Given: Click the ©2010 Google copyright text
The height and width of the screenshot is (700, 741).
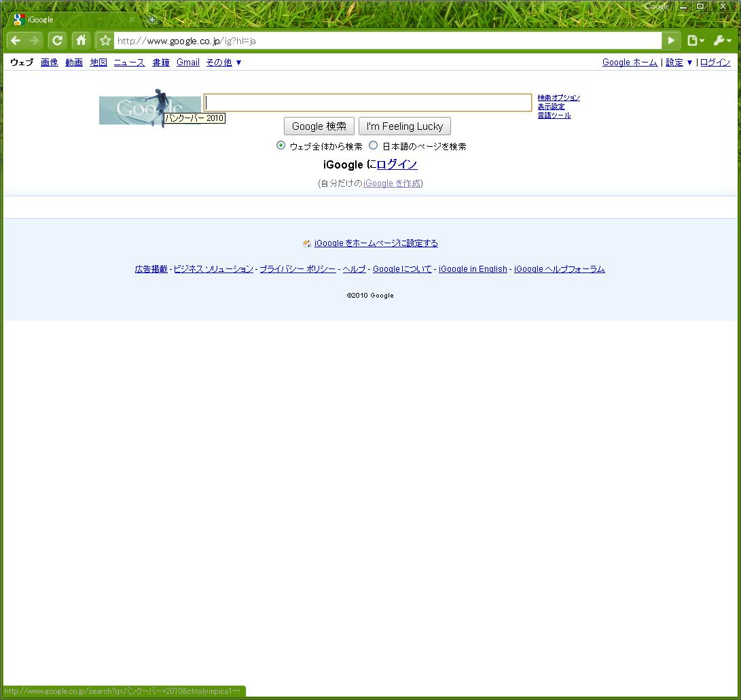Looking at the screenshot, I should (x=370, y=295).
